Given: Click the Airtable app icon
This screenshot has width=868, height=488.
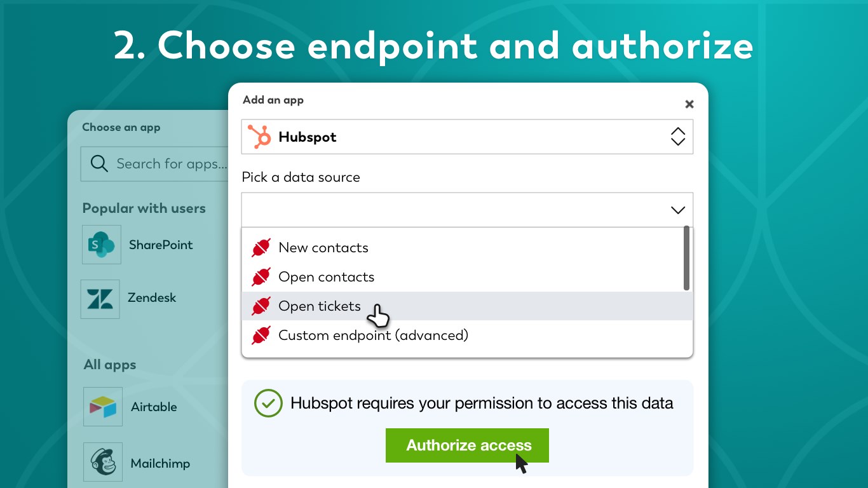Looking at the screenshot, I should [x=102, y=407].
